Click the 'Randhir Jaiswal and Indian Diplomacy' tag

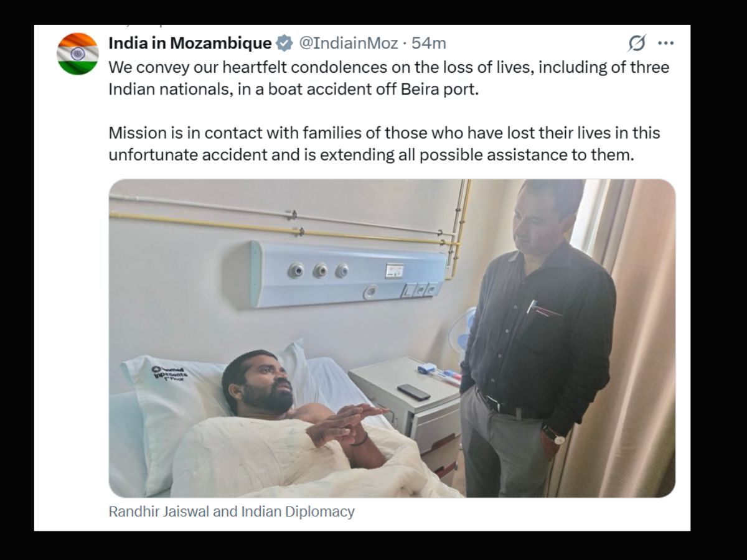tap(232, 512)
